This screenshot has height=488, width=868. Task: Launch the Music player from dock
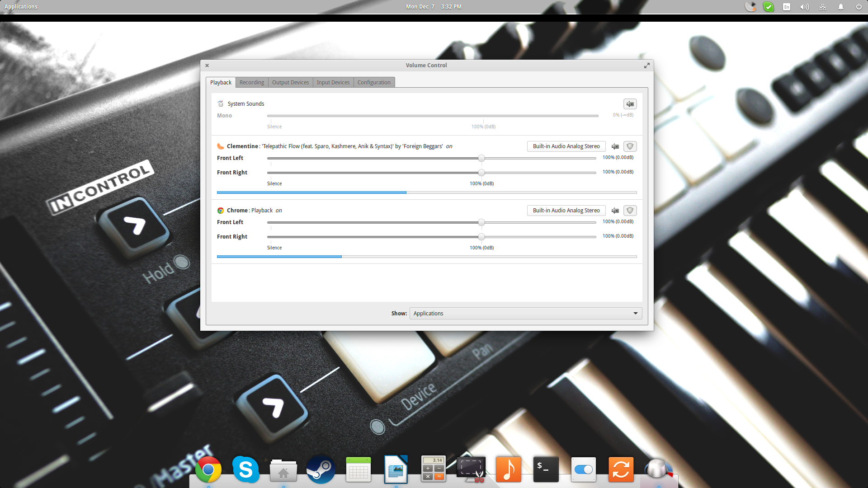click(x=509, y=469)
